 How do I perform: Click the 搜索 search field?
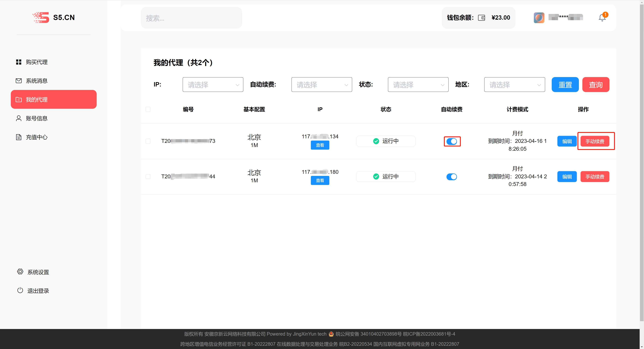[x=191, y=18]
